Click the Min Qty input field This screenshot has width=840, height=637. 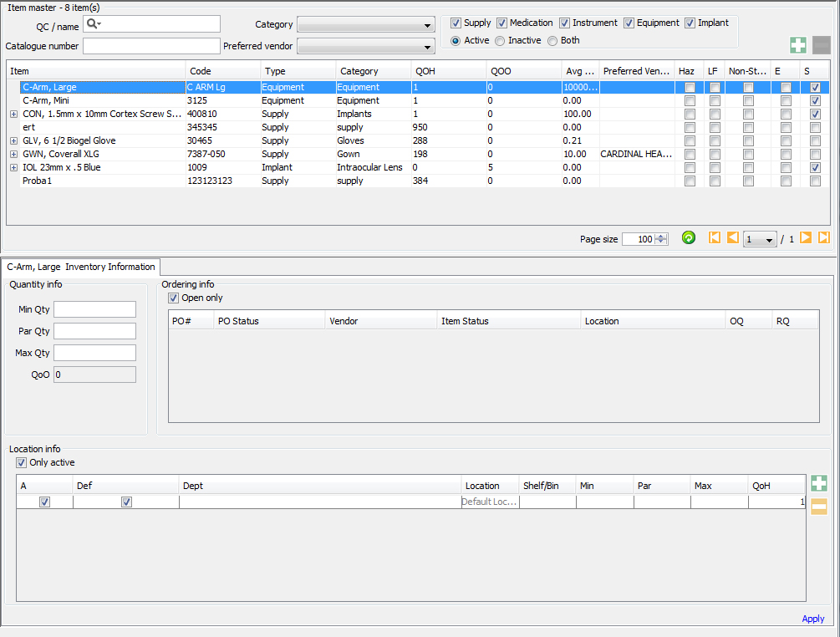click(94, 310)
